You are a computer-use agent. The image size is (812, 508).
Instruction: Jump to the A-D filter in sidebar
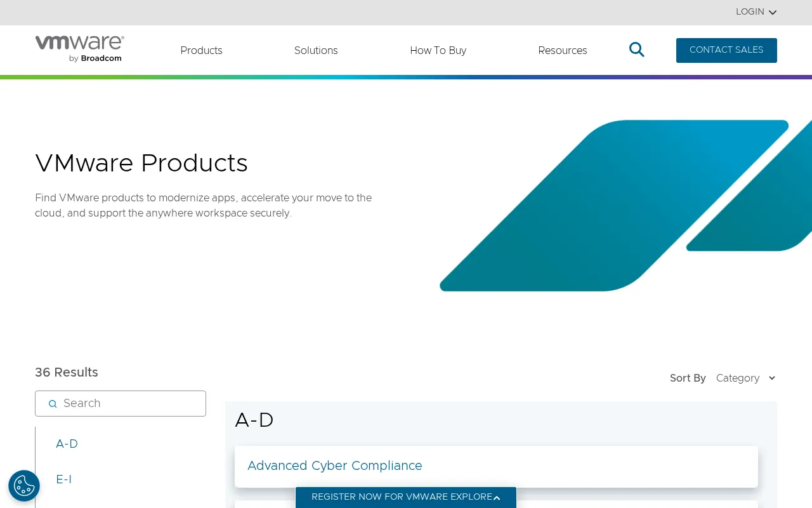click(x=67, y=444)
